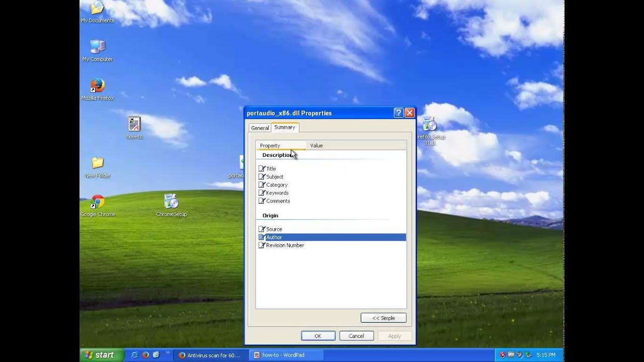
Task: Click the Keywords property edit icon
Action: pyautogui.click(x=262, y=193)
